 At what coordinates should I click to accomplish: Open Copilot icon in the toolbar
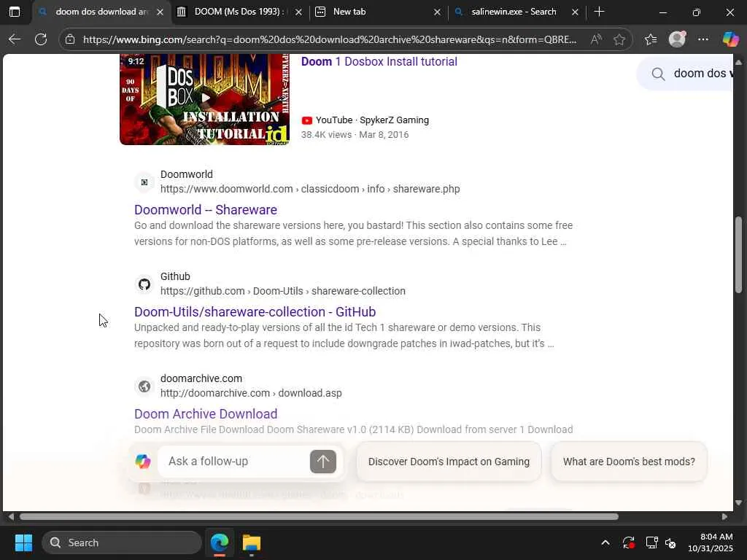tap(729, 39)
